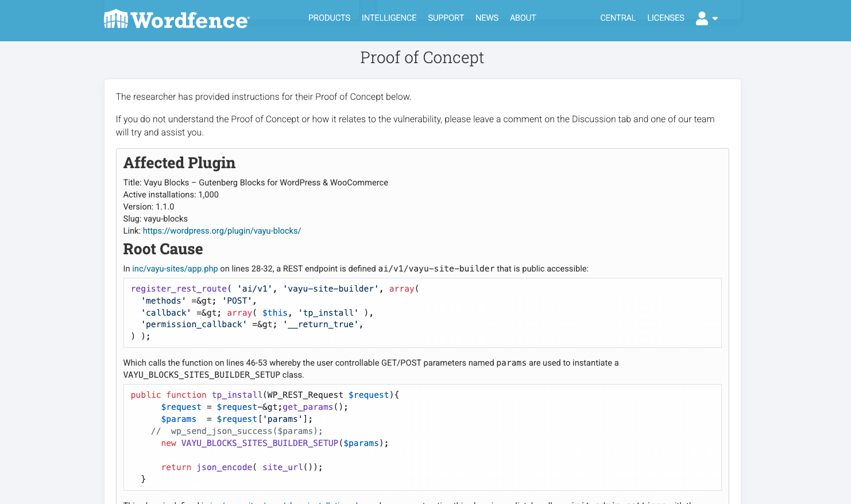Click the Proof of Concept page heading
Viewport: 851px width, 504px height.
[x=421, y=57]
